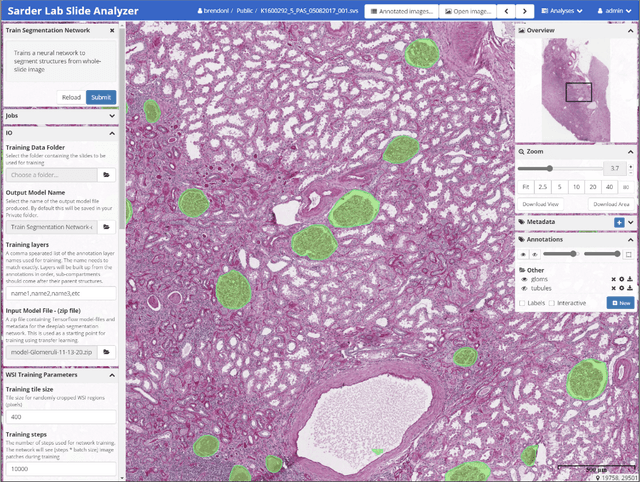Enable the Labels checkbox

(x=522, y=303)
